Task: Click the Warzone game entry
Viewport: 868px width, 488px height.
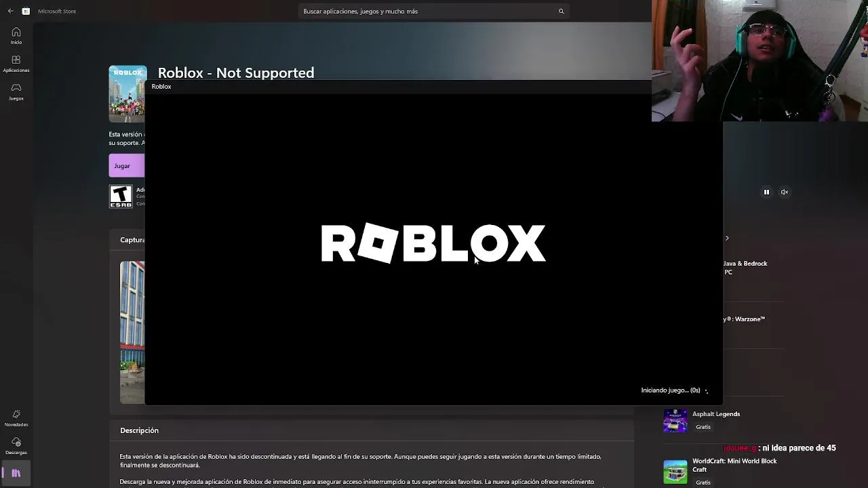Action: point(744,319)
